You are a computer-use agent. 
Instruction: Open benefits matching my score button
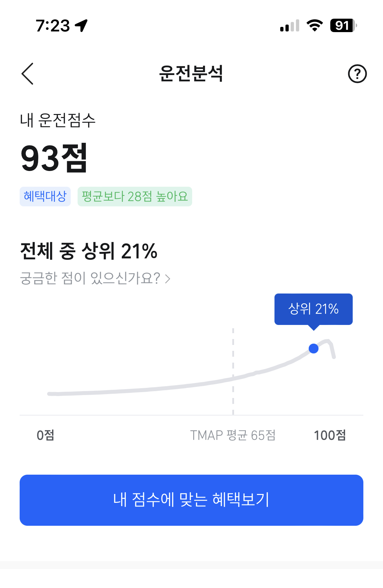coord(191,500)
